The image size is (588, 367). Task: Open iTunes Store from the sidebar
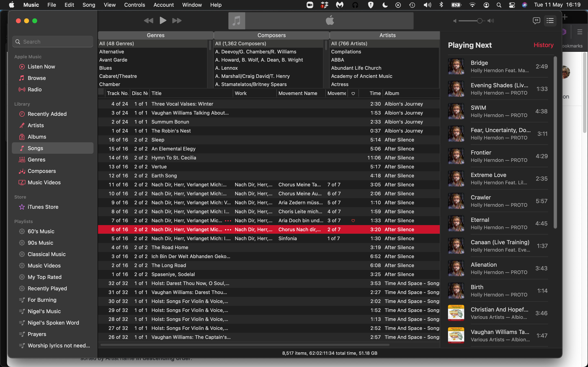tap(43, 207)
